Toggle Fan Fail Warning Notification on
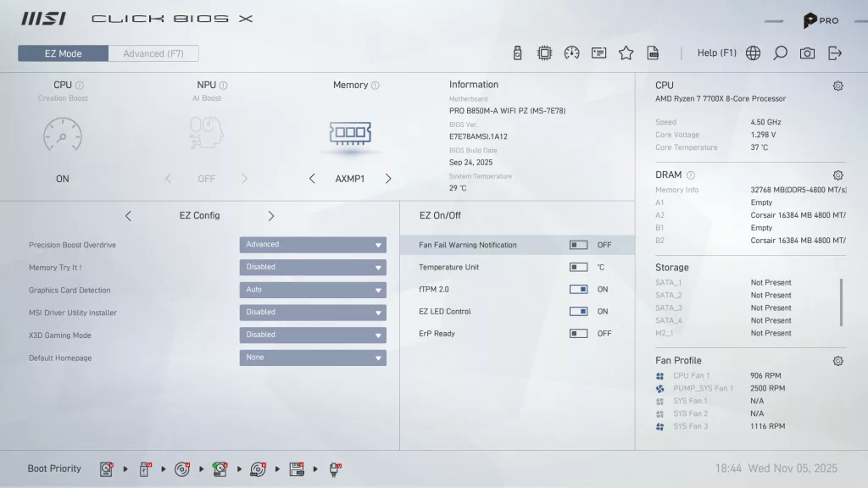This screenshot has height=488, width=868. pos(579,244)
